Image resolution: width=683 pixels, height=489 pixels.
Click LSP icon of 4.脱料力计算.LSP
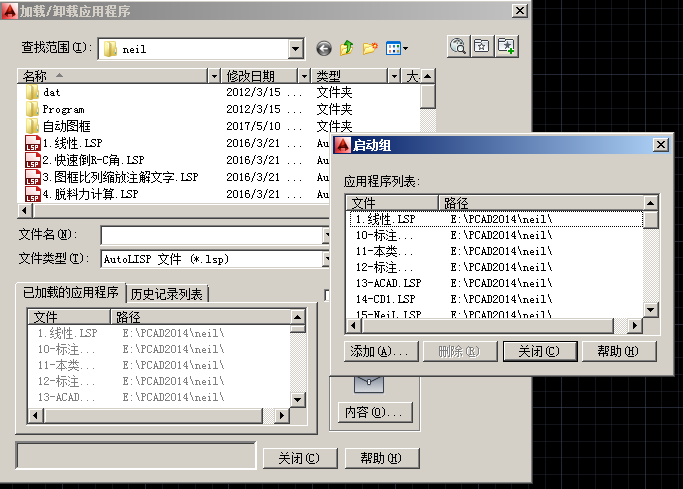[x=33, y=194]
